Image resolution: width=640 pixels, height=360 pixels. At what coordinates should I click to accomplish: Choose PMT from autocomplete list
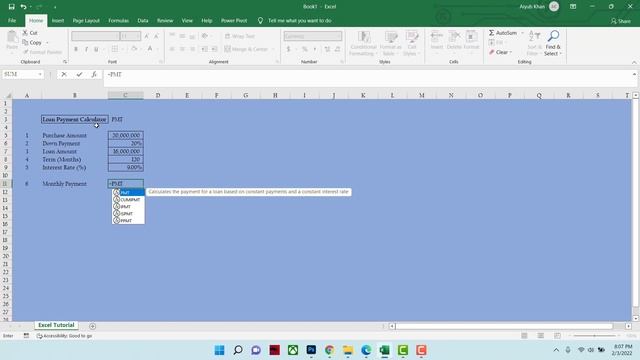tap(128, 192)
